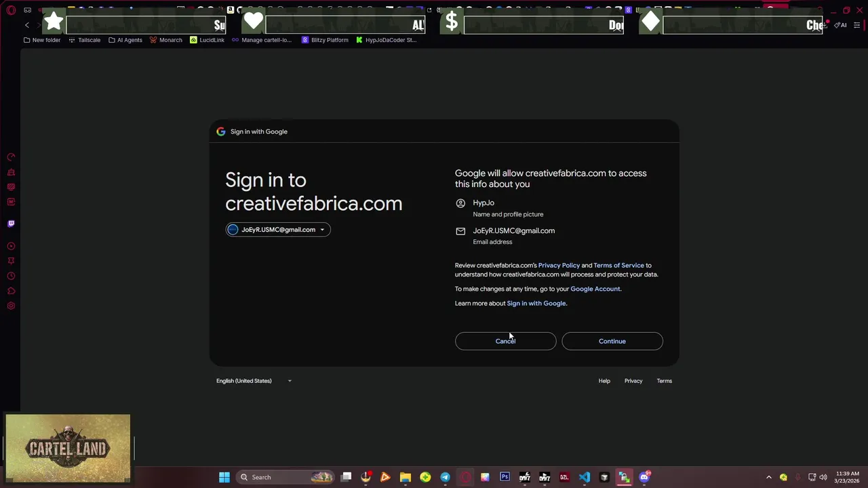Click the Continue button
Image resolution: width=868 pixels, height=488 pixels.
[x=612, y=341]
